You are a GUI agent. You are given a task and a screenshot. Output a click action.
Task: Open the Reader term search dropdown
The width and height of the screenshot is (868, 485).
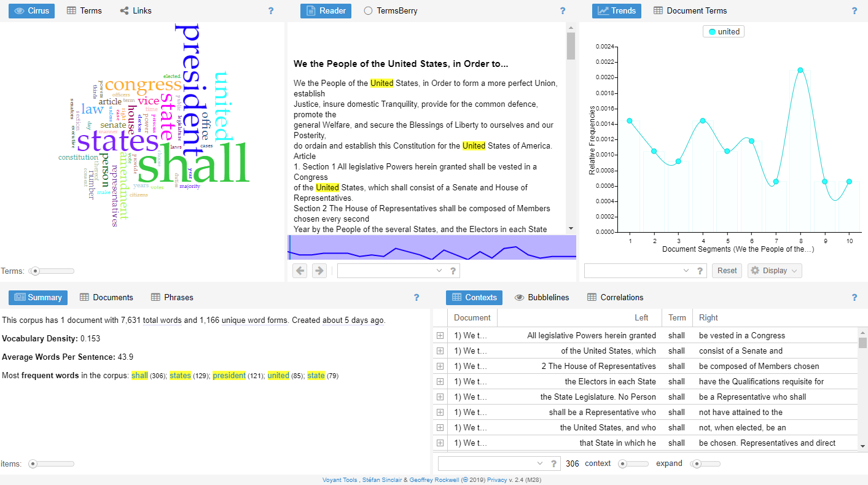click(x=439, y=271)
